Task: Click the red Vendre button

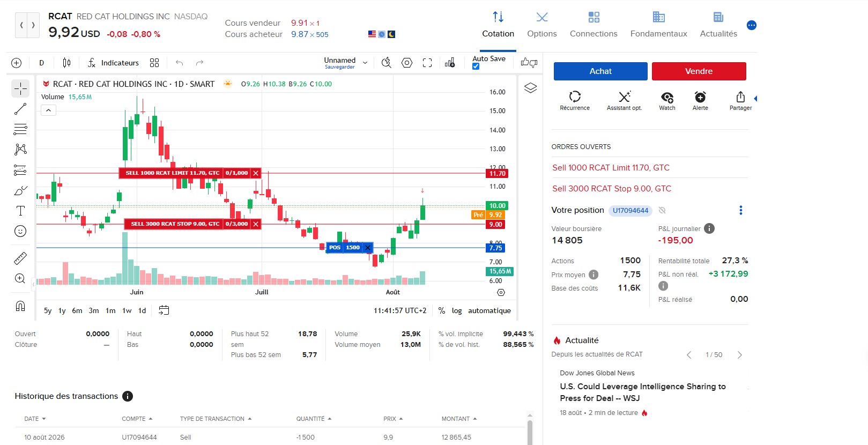Action: coord(699,71)
